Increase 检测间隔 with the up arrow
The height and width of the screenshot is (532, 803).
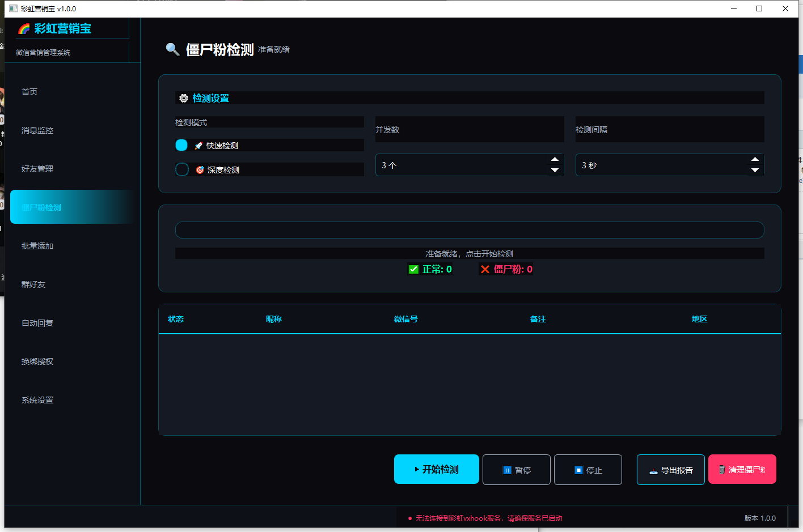755,159
